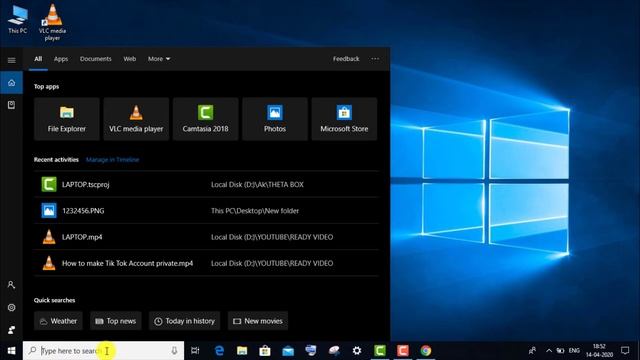The width and height of the screenshot is (640, 360).
Task: Click the ENG language indicator
Action: pyautogui.click(x=574, y=351)
